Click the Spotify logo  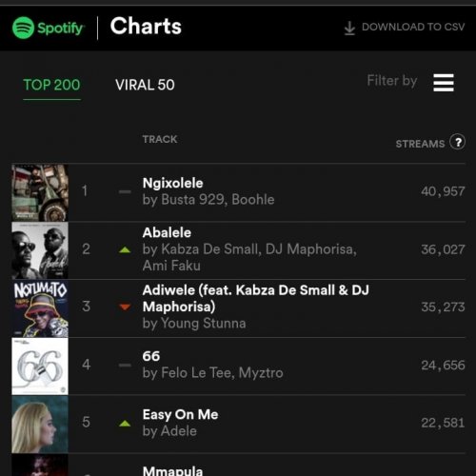[48, 28]
